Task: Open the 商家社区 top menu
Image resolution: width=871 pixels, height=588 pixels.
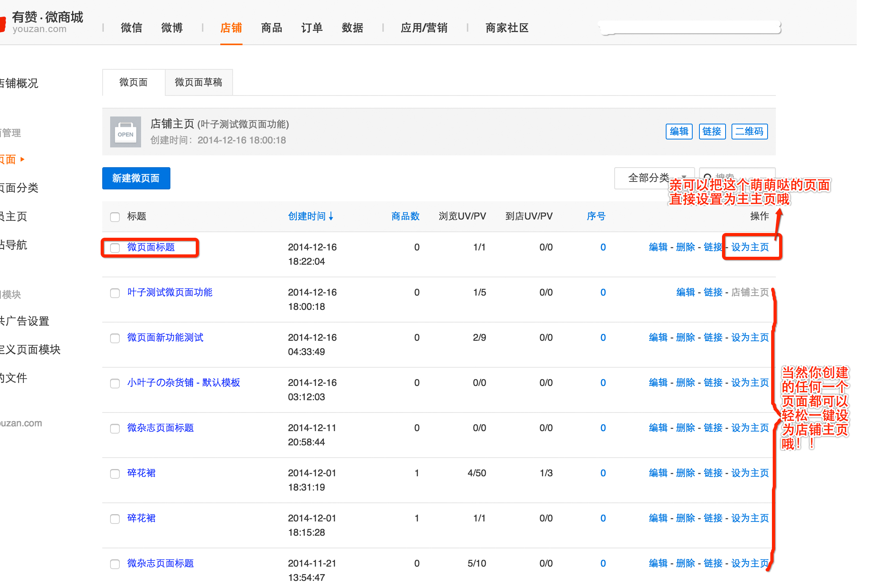Action: tap(507, 28)
